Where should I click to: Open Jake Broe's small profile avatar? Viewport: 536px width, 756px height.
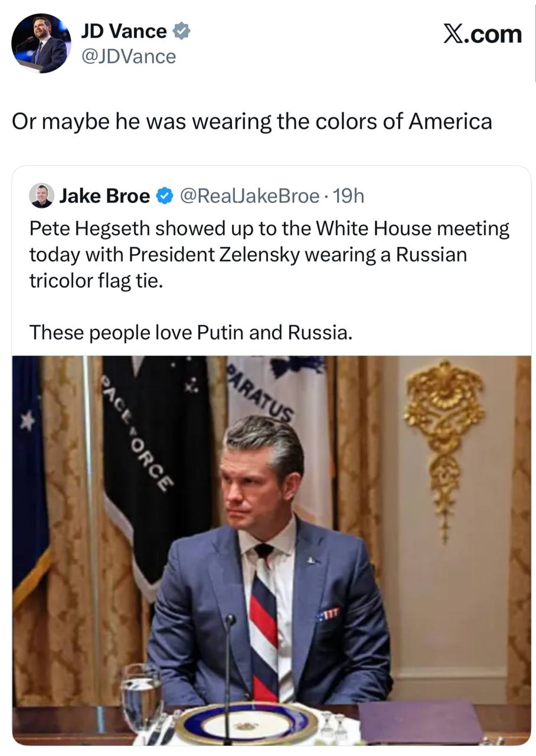pyautogui.click(x=41, y=195)
